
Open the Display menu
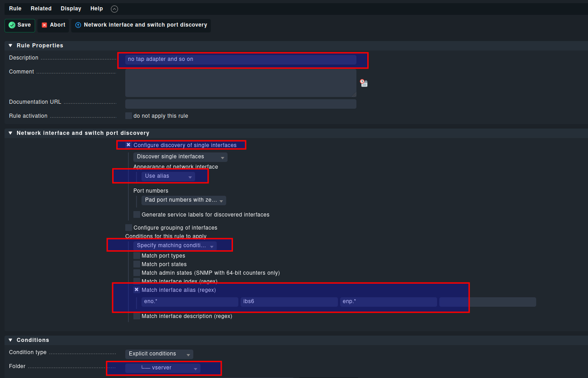coord(71,9)
